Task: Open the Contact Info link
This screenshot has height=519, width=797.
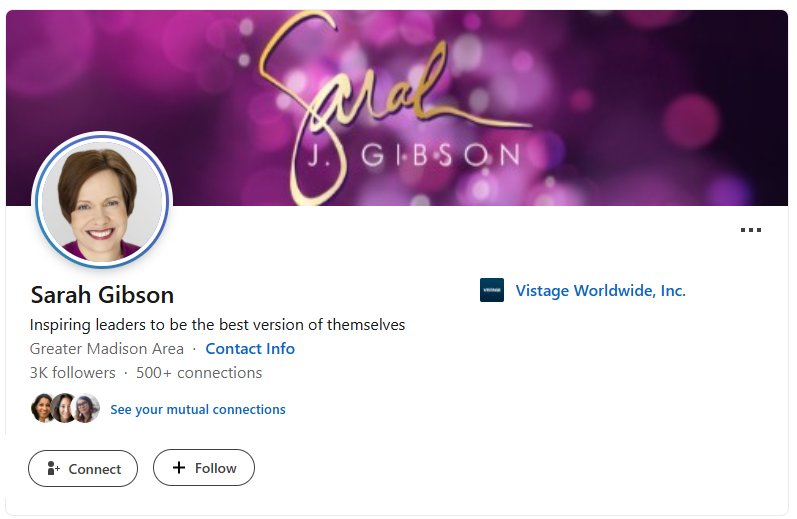Action: click(x=250, y=349)
